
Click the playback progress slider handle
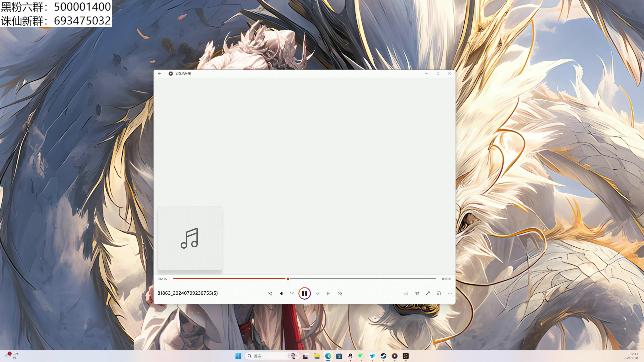click(x=288, y=279)
